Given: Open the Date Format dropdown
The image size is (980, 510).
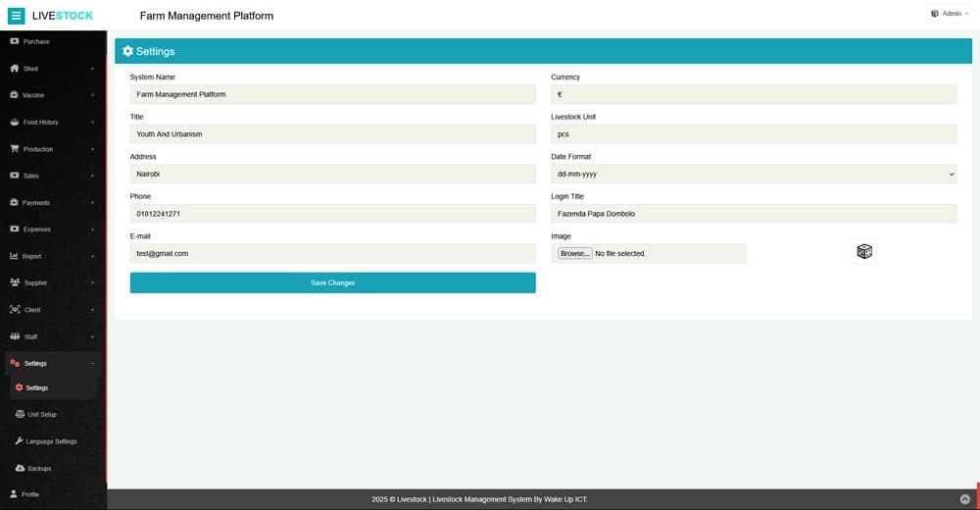Looking at the screenshot, I should tap(754, 174).
